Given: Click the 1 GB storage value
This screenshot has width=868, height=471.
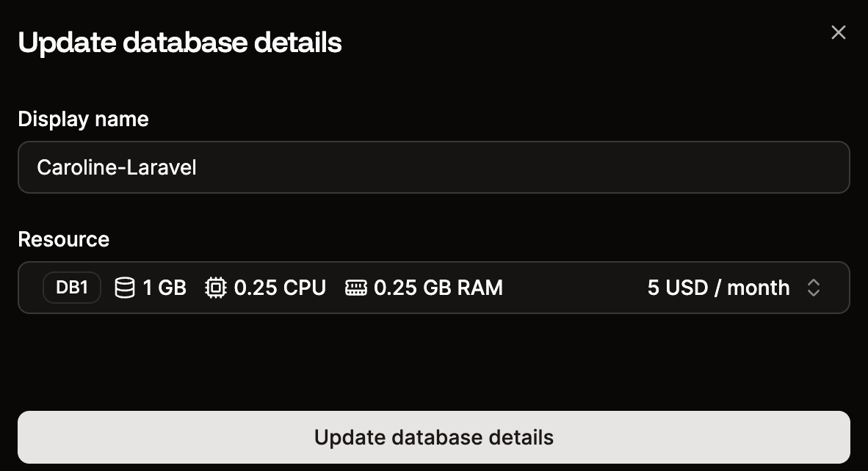Looking at the screenshot, I should [166, 288].
